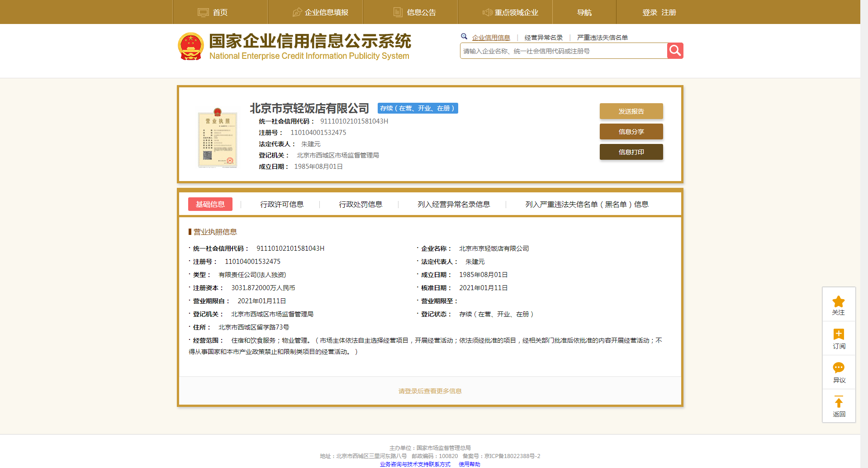Image resolution: width=868 pixels, height=468 pixels.
Task: Click the company title 北京市京轻饭店有限公司
Action: pos(309,108)
